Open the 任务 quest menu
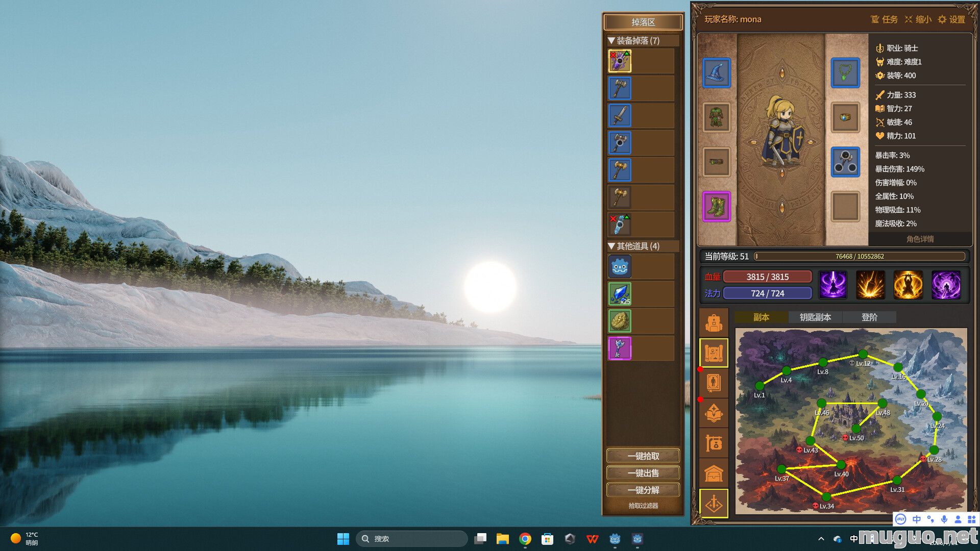Viewport: 980px width, 551px height. coord(884,19)
